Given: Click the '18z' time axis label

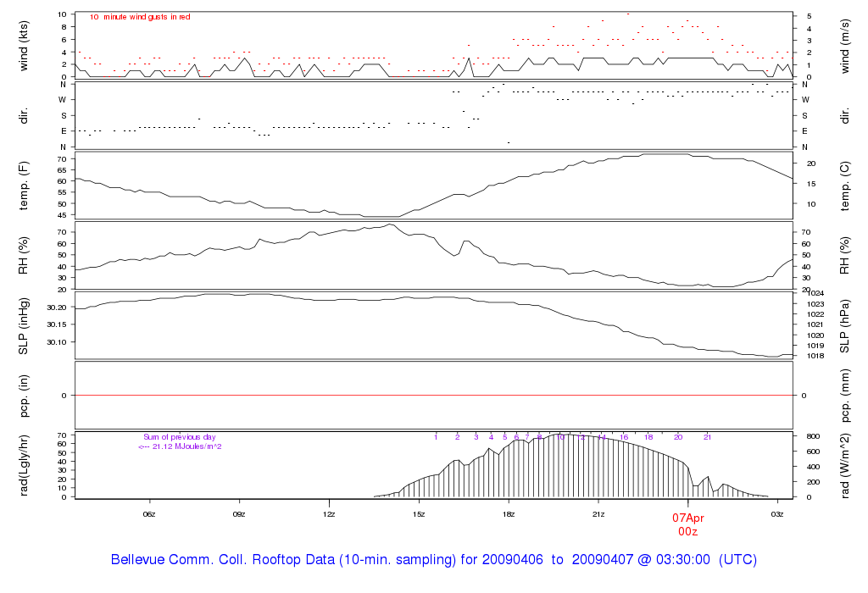Looking at the screenshot, I should (x=509, y=514).
